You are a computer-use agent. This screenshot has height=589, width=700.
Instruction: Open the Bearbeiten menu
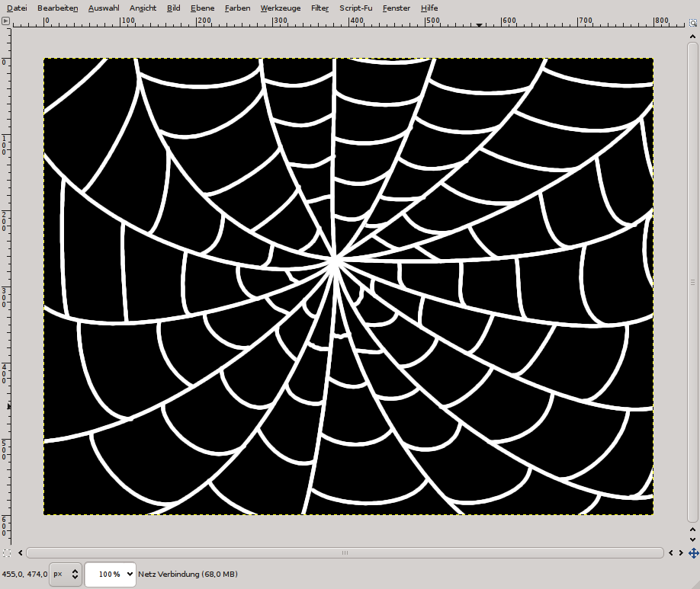pos(58,8)
